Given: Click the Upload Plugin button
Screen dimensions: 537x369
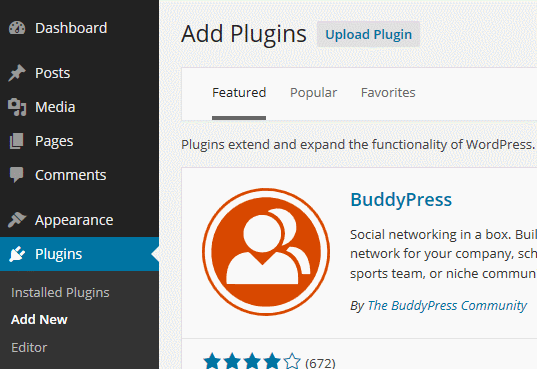Looking at the screenshot, I should point(368,34).
